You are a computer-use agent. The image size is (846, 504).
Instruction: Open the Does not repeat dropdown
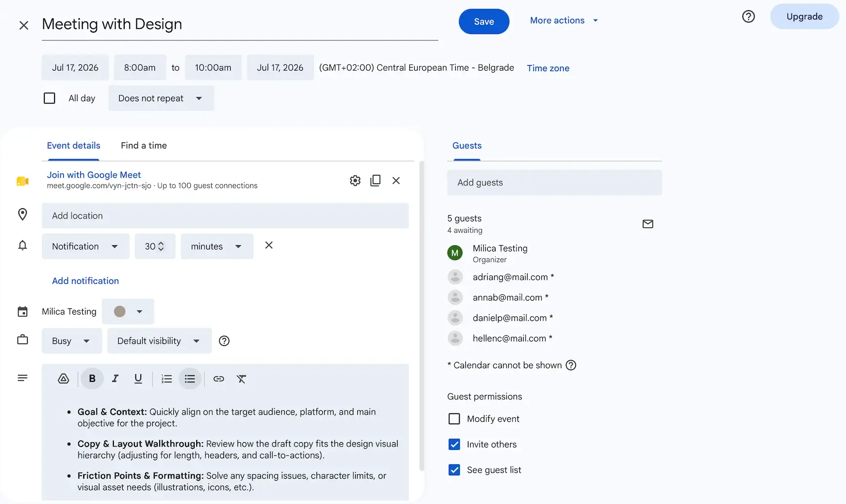pyautogui.click(x=161, y=98)
